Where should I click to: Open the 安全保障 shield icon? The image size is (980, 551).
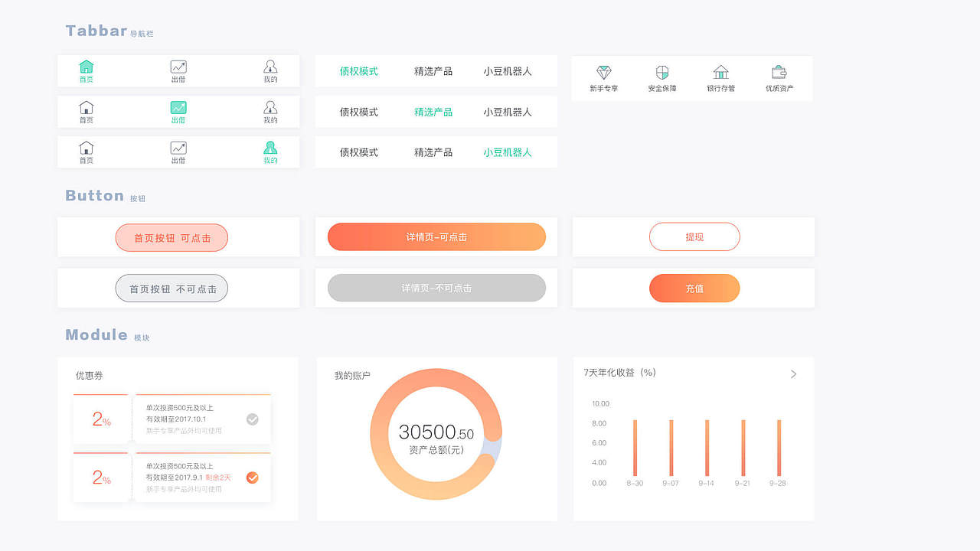click(662, 72)
